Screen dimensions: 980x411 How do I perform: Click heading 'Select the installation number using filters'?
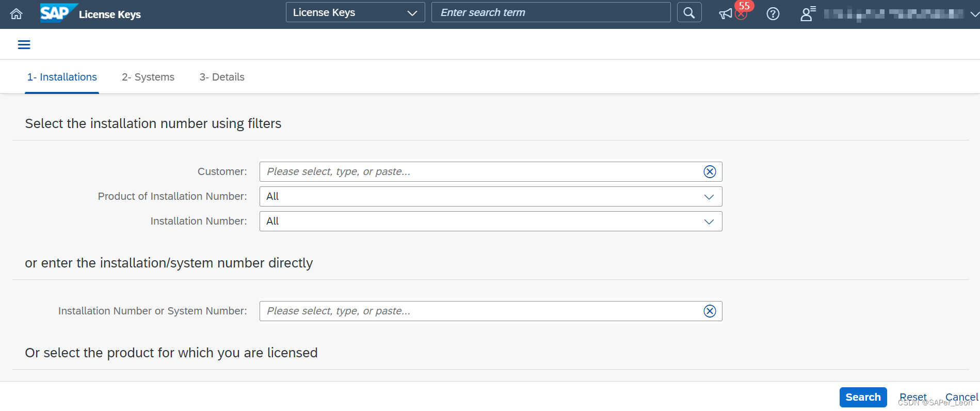[x=153, y=123]
